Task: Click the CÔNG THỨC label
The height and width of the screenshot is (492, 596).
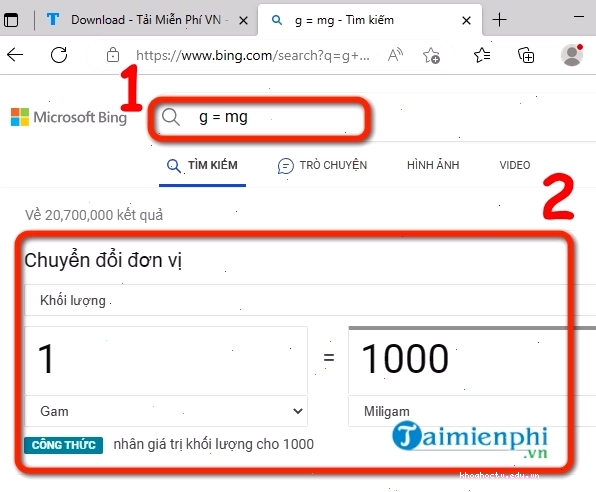Action: click(x=63, y=445)
